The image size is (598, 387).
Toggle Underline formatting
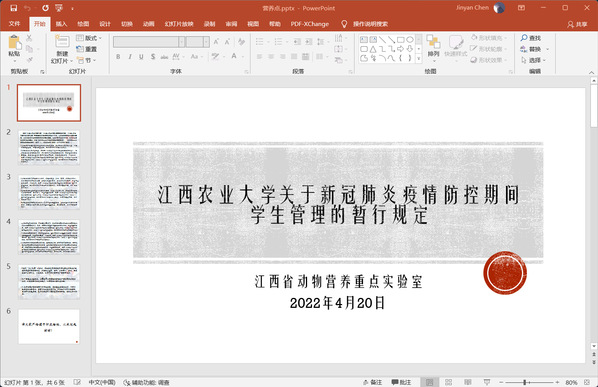(x=141, y=57)
